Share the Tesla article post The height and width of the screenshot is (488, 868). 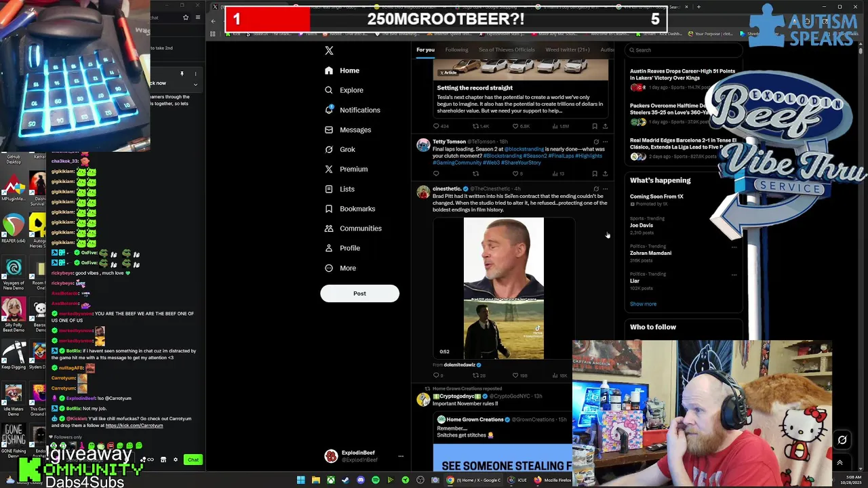point(605,126)
